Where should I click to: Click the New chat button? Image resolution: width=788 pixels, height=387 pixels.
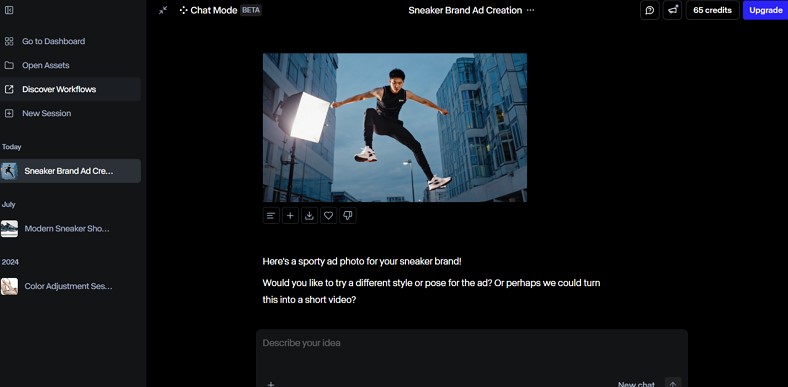pyautogui.click(x=636, y=384)
